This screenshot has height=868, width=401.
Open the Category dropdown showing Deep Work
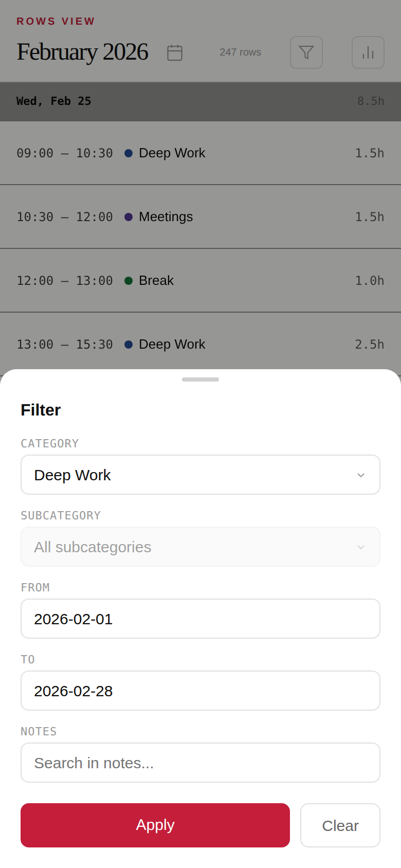(x=200, y=474)
